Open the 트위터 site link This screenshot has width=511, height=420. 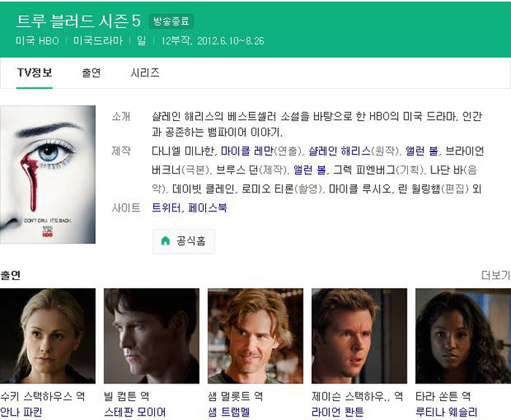166,208
